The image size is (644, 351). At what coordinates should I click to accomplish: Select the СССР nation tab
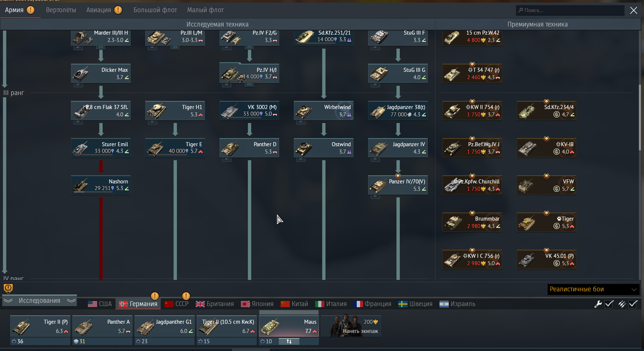tap(177, 304)
